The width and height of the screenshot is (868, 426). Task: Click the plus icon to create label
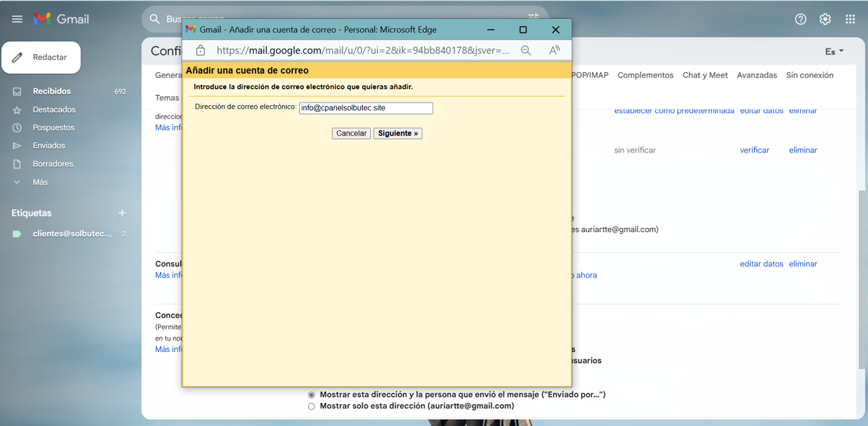[x=122, y=213]
